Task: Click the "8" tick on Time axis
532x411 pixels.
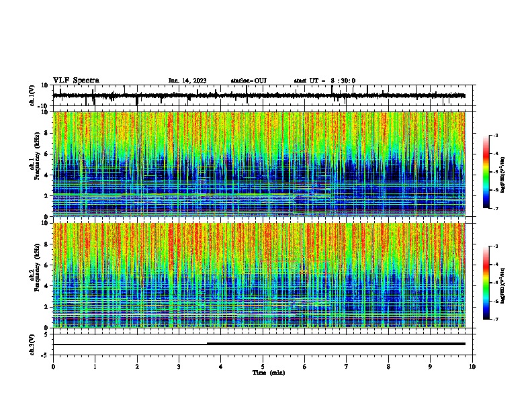Action: point(388,367)
